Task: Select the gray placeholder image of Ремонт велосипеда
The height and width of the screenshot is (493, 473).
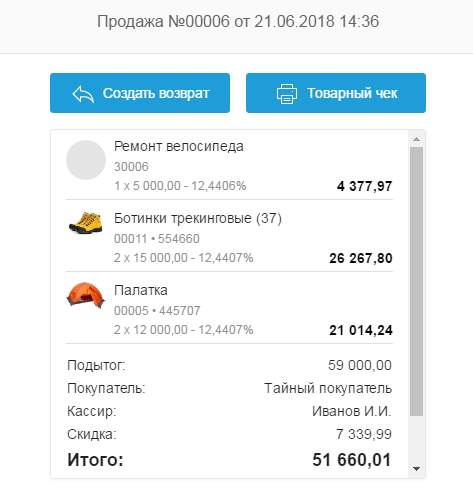Action: point(86,160)
